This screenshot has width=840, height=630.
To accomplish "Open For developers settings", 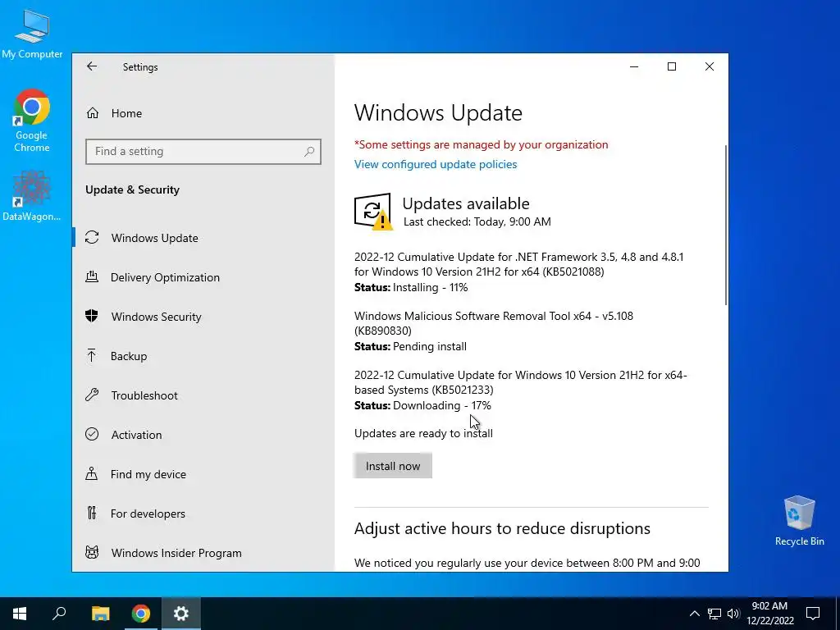I will 203,514.
